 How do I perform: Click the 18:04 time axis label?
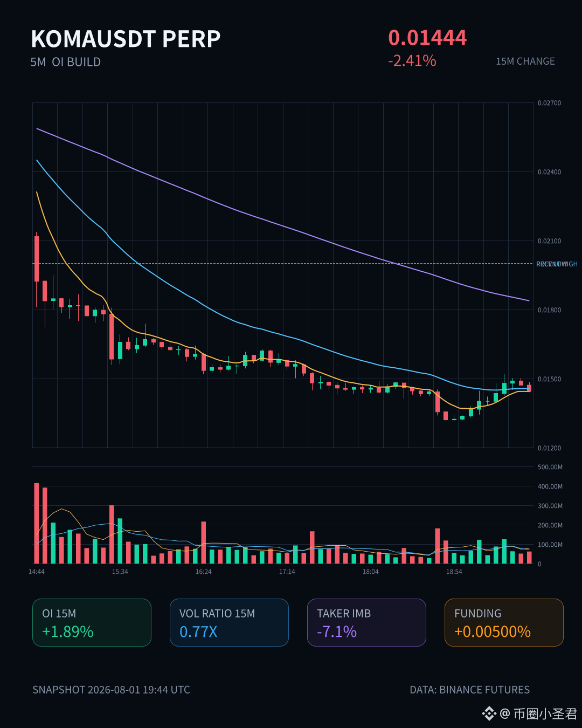point(371,572)
